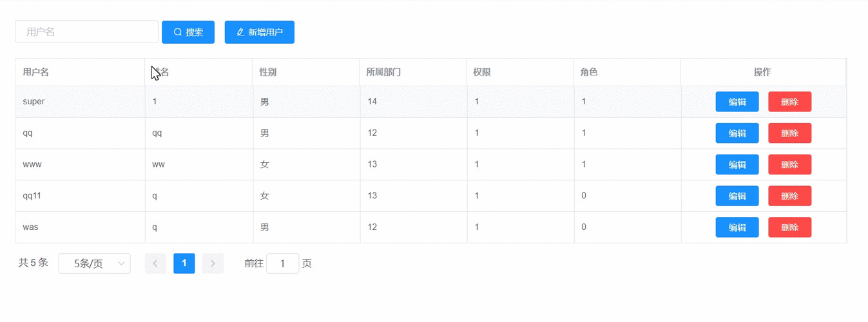Click 删除 for user qq
This screenshot has height=322, width=868.
click(x=789, y=133)
